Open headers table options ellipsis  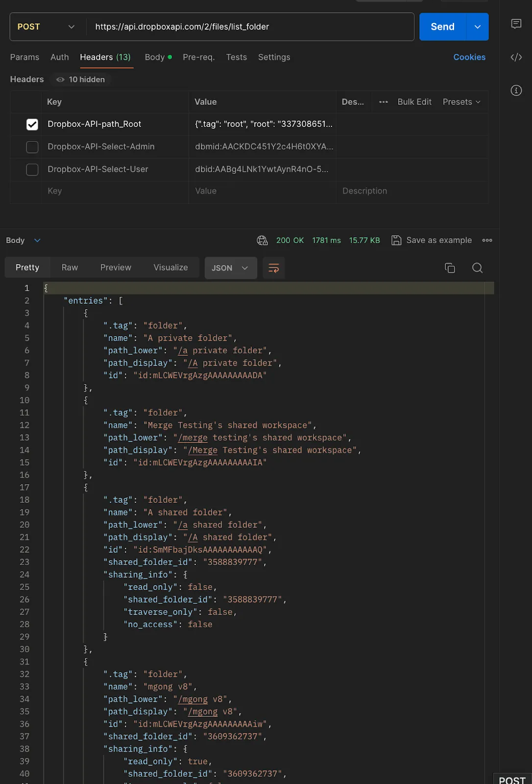click(x=384, y=102)
